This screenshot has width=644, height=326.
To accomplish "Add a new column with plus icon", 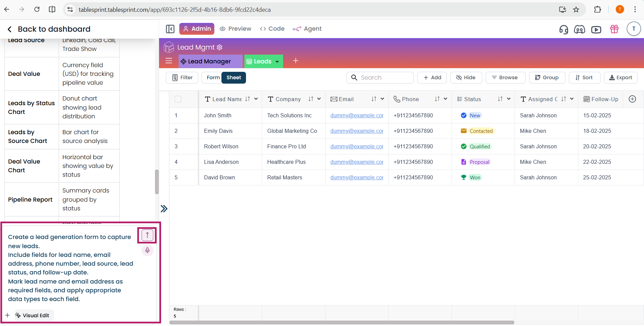I will (632, 99).
